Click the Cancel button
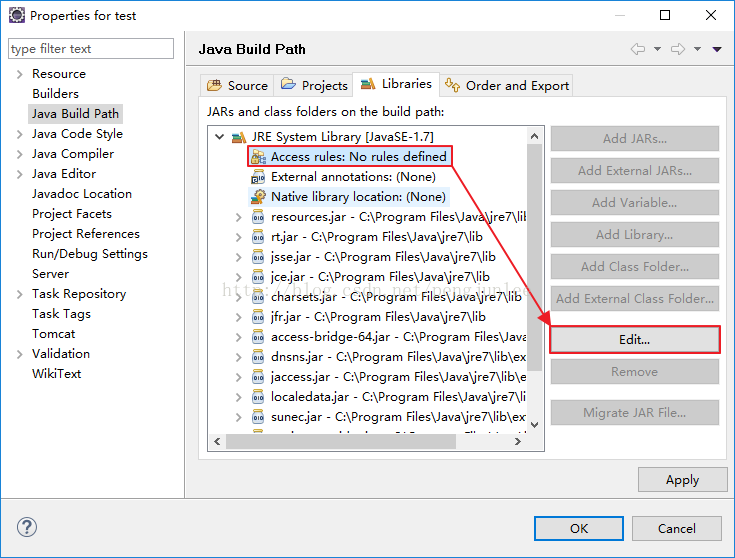 676,528
